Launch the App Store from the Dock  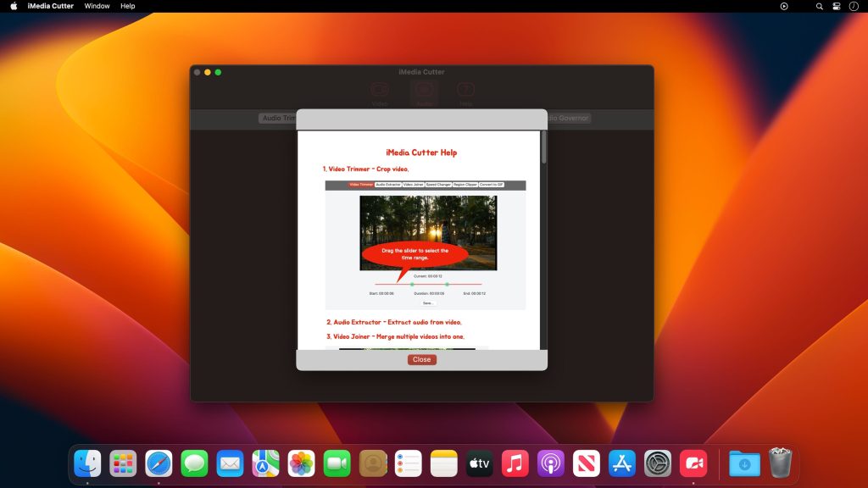[621, 463]
